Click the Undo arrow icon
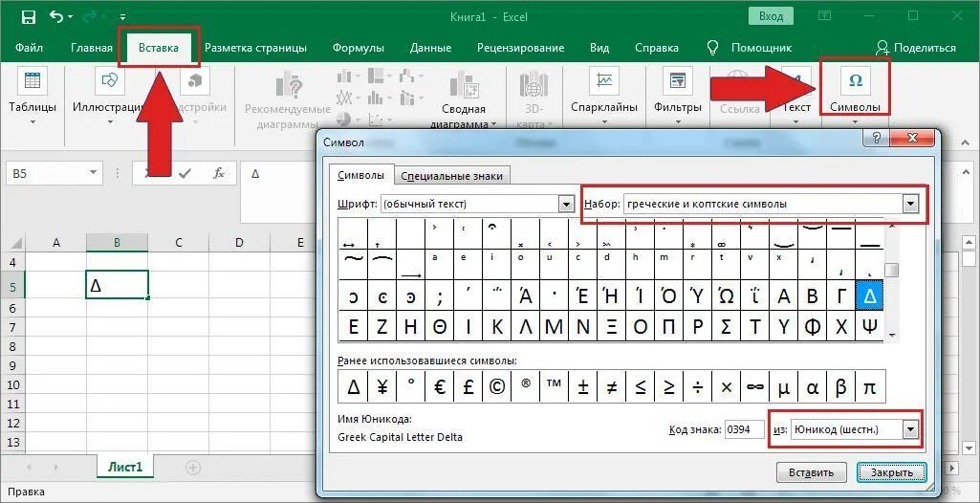This screenshot has height=503, width=980. (x=55, y=16)
